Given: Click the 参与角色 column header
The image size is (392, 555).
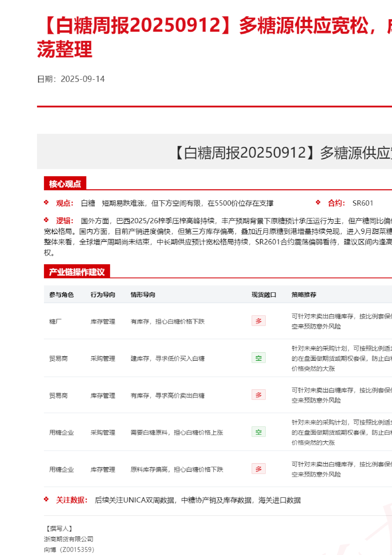Looking at the screenshot, I should [x=61, y=295].
